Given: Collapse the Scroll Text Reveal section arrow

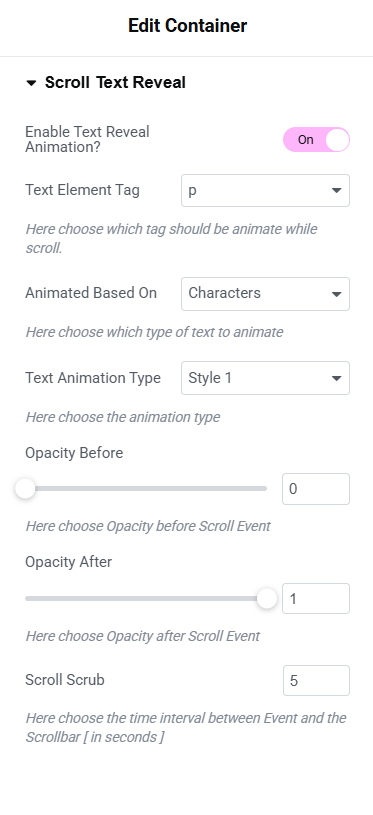Looking at the screenshot, I should 31,83.
